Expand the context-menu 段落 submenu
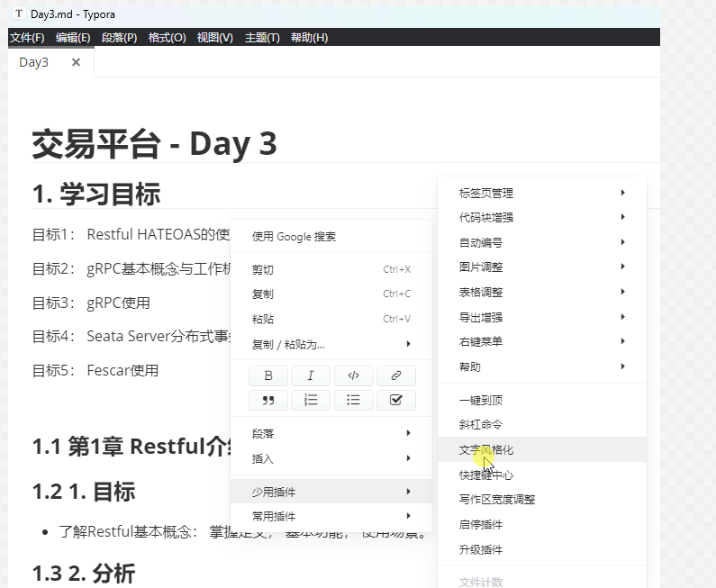The height and width of the screenshot is (588, 716). (x=331, y=433)
